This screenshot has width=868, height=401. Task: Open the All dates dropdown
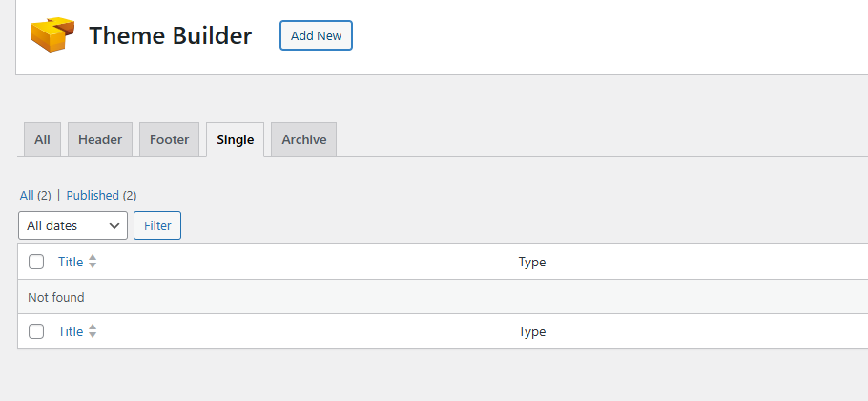click(72, 225)
